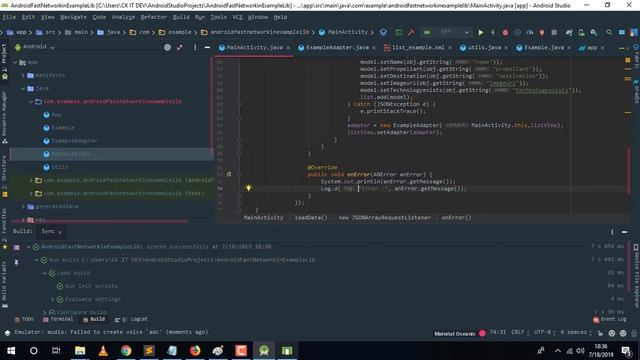Click the override gutter icon beside onError
Image resolution: width=640 pixels, height=360 pixels.
pos(229,174)
